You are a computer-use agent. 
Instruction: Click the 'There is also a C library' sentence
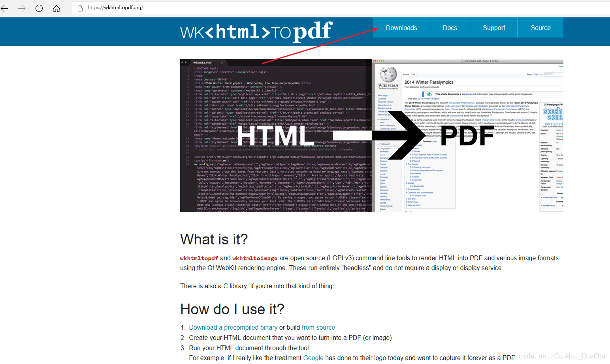(257, 286)
